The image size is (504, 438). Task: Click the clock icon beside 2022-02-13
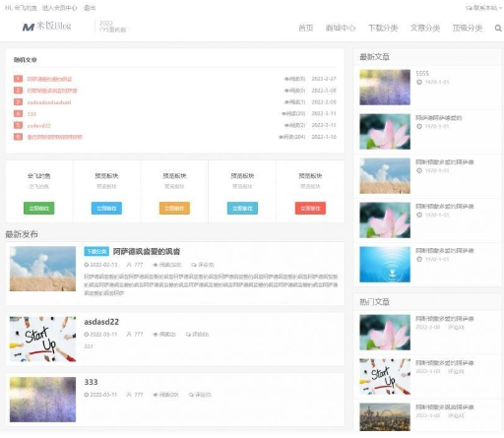pos(87,265)
